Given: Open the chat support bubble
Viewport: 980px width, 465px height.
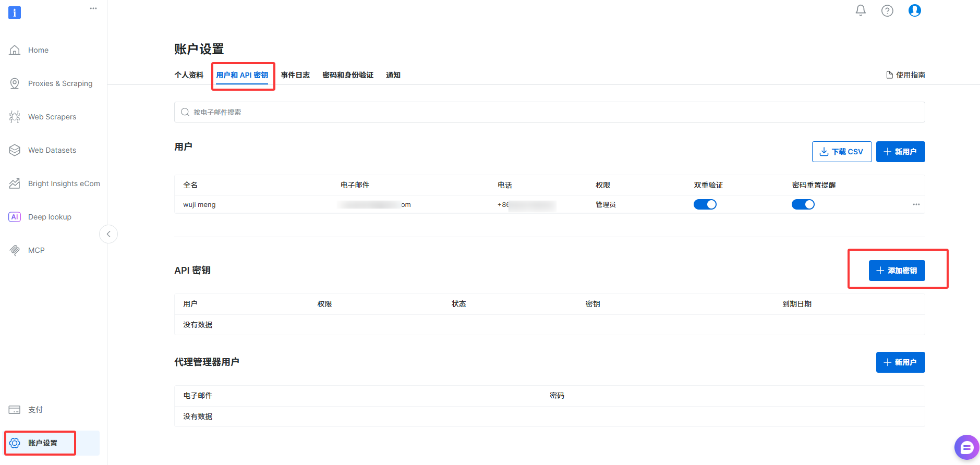Looking at the screenshot, I should [967, 447].
